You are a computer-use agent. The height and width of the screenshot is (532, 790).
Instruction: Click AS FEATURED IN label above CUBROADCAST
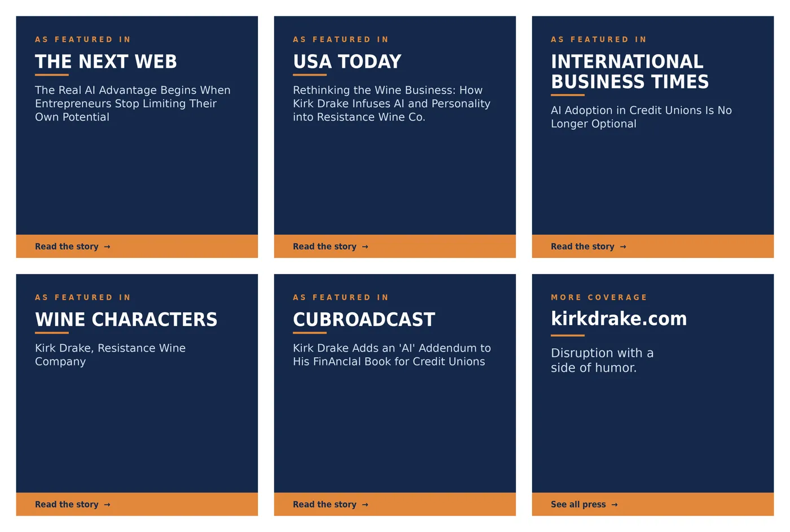click(340, 297)
